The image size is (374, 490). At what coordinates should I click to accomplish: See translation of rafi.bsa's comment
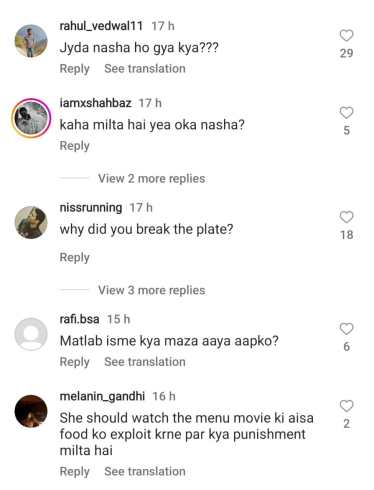coord(145,362)
